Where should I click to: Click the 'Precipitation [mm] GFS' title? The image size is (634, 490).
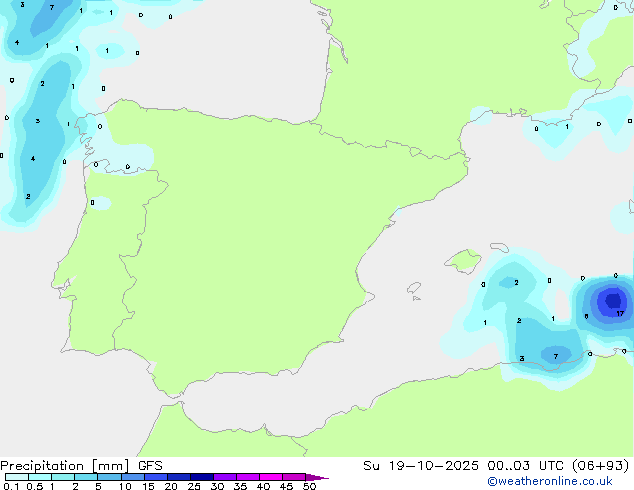[x=81, y=466]
